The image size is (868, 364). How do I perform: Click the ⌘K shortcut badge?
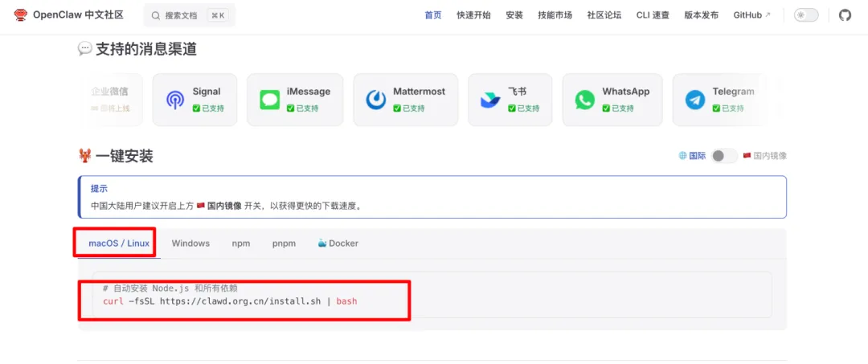tap(218, 15)
